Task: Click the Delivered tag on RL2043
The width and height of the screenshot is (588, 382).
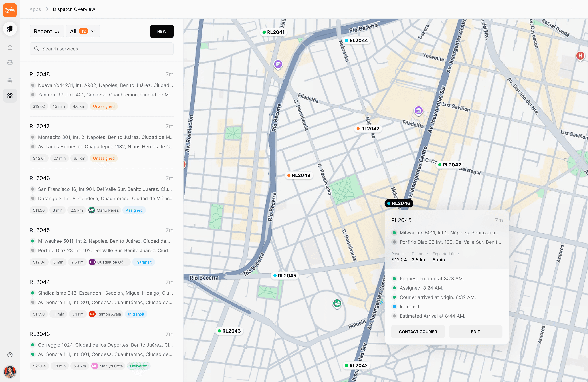Action: coord(139,366)
